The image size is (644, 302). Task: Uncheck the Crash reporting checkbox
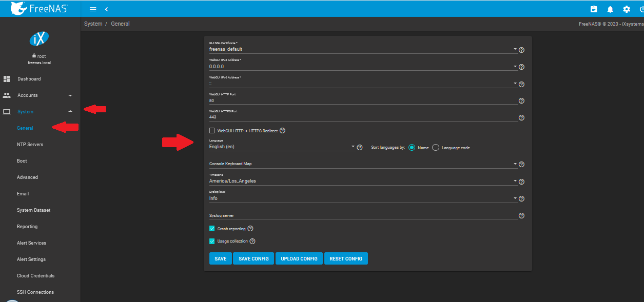point(212,229)
